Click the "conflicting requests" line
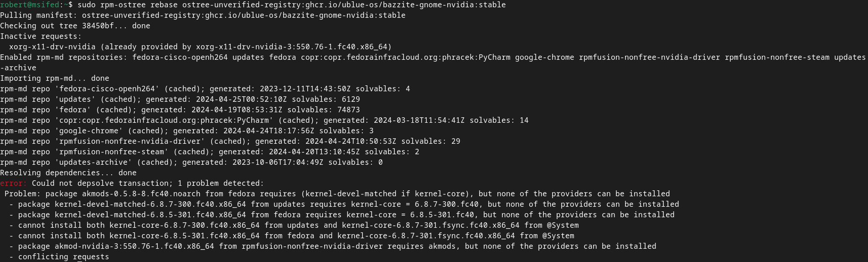 [x=64, y=257]
